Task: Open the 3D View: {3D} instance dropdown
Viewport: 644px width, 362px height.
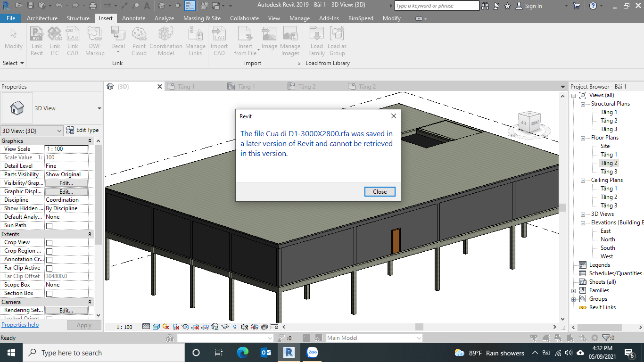Action: point(32,131)
